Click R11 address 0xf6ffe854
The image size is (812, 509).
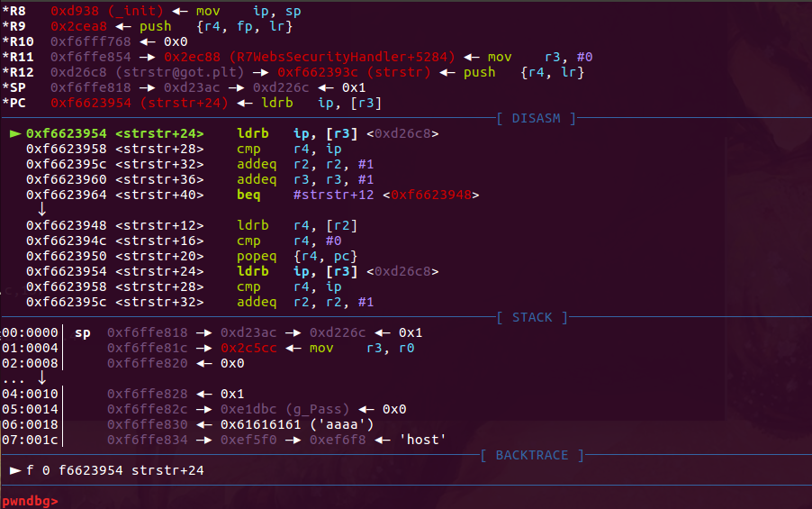click(91, 57)
